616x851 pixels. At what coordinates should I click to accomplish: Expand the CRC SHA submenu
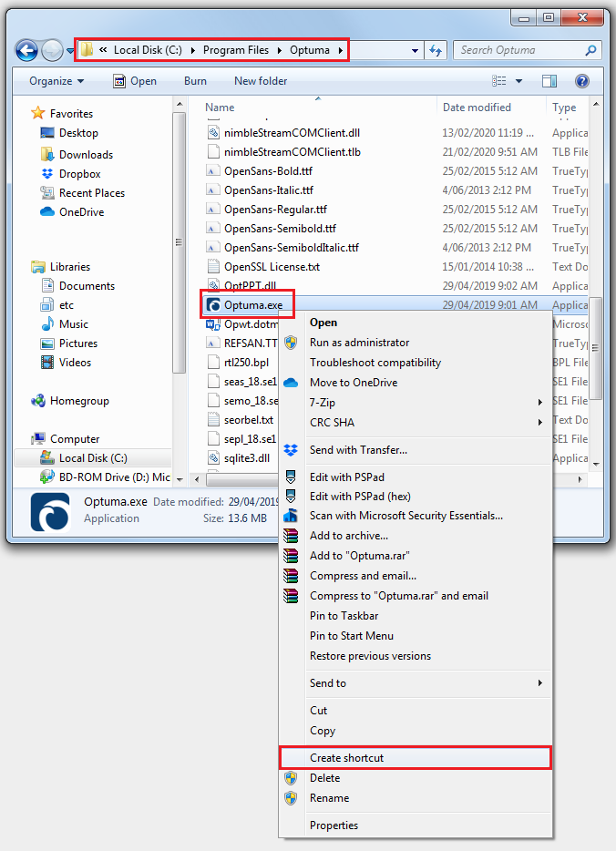point(539,422)
